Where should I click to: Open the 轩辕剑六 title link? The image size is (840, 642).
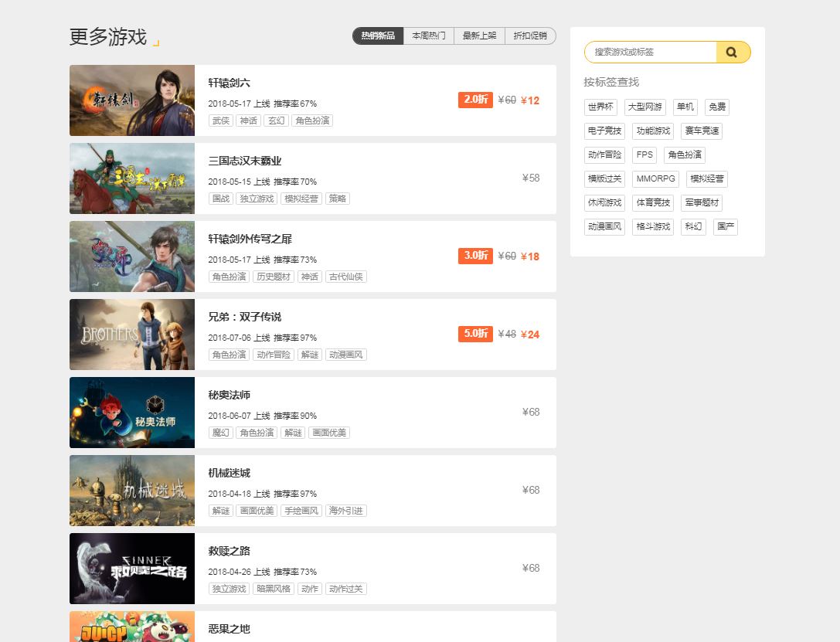coord(230,83)
